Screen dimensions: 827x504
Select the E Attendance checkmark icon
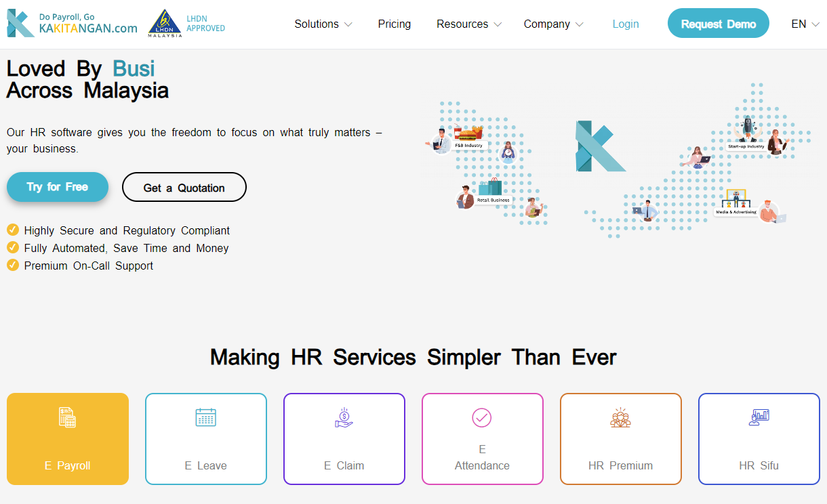tap(482, 417)
